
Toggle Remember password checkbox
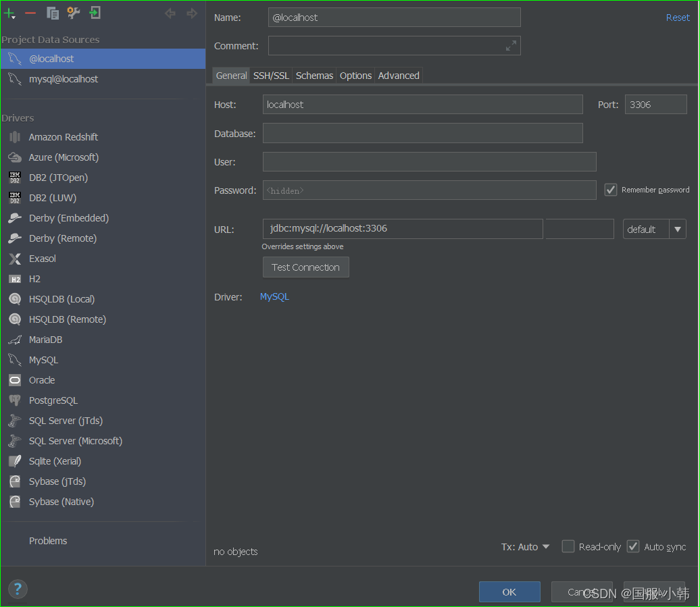[x=611, y=190]
